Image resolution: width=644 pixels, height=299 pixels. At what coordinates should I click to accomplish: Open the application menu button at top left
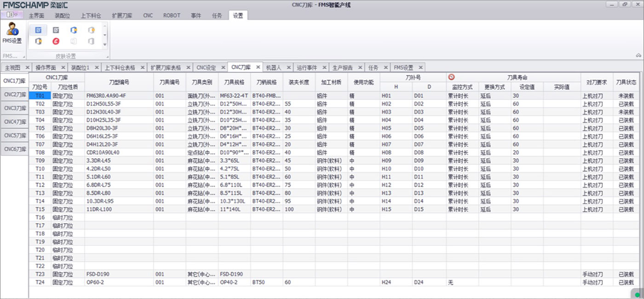[11, 15]
